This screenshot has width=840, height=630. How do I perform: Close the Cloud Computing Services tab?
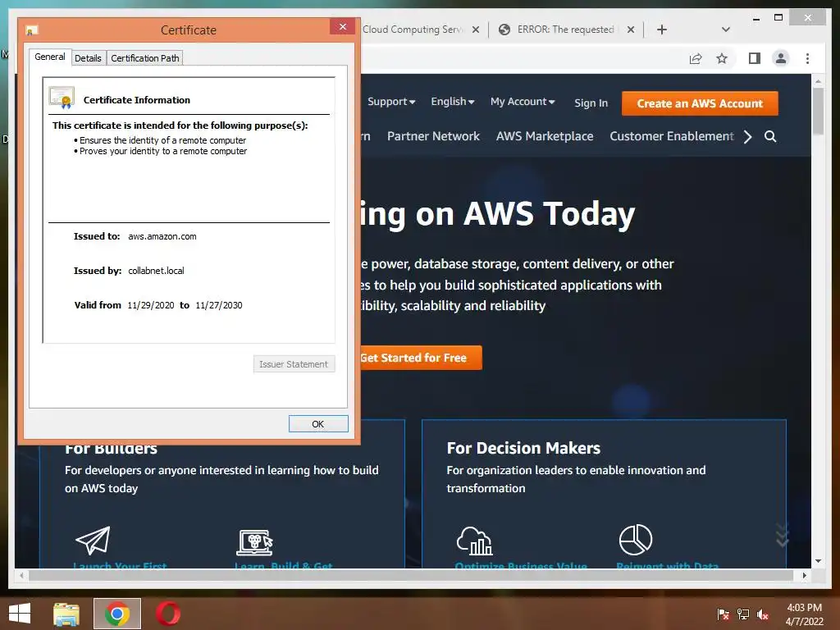[475, 30]
